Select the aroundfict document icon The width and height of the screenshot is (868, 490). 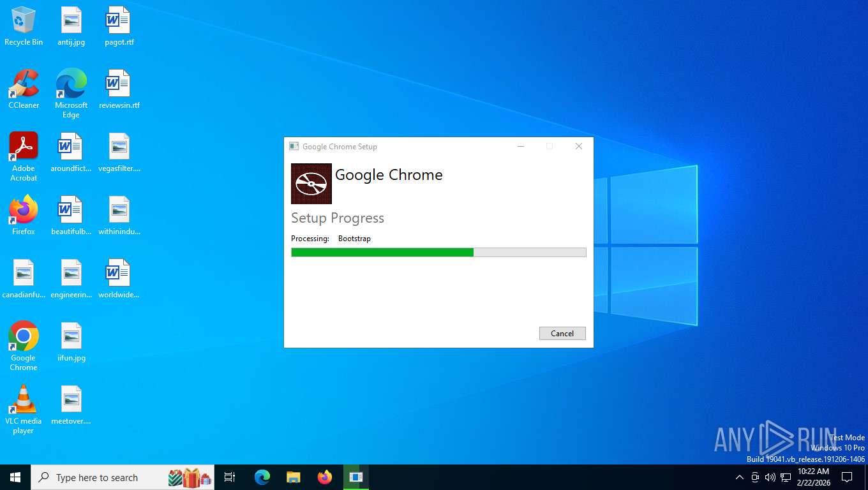[71, 153]
